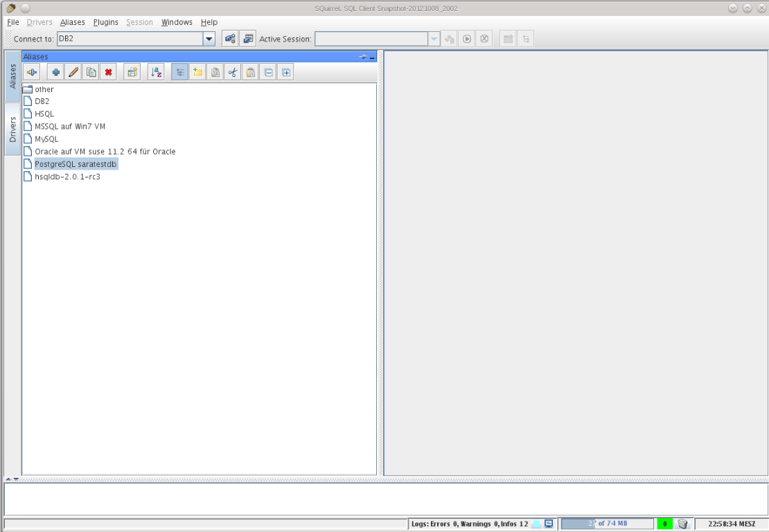Run garbage collection via the trash icon
Viewport: 769px width, 532px height.
coord(682,523)
